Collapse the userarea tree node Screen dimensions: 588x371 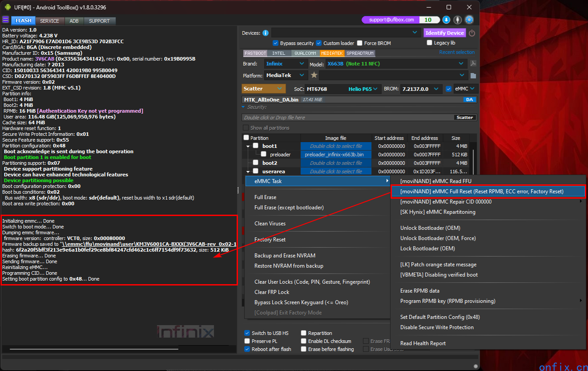click(x=248, y=171)
